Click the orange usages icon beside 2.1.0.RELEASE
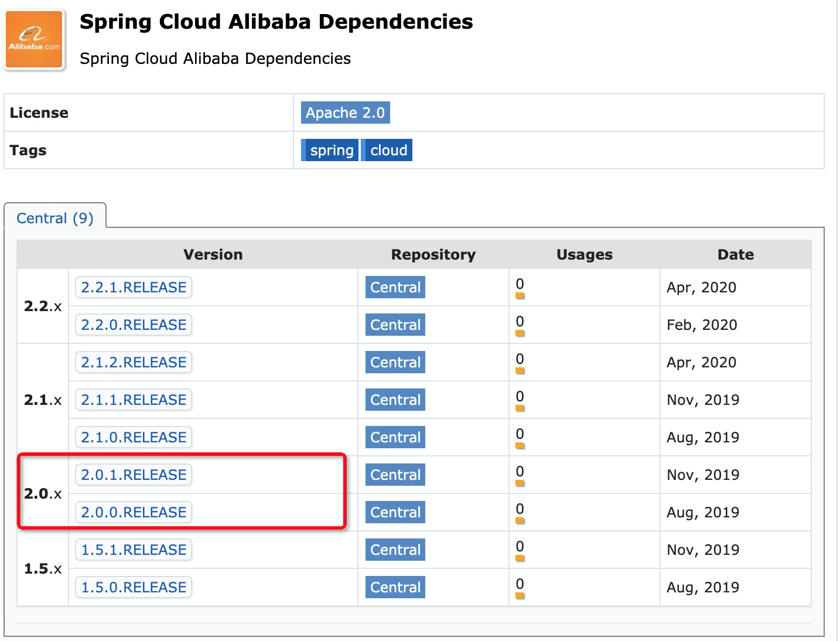840x641 pixels. click(x=520, y=445)
